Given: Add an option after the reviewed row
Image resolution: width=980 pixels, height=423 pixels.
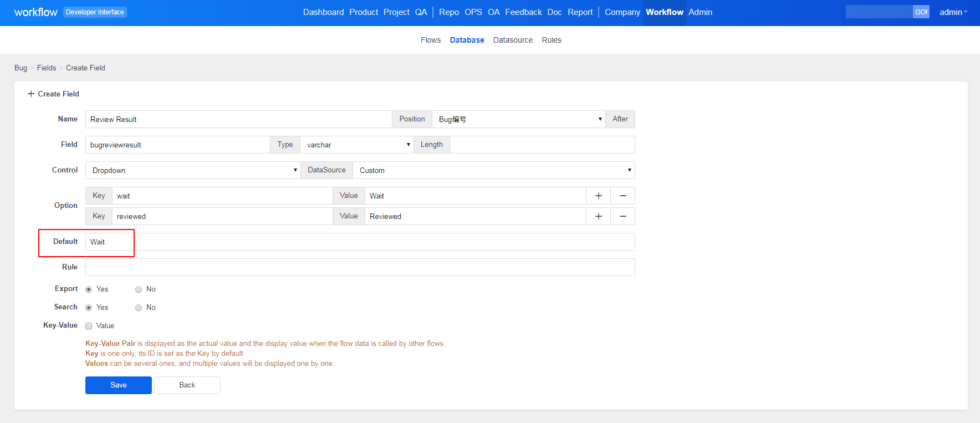Looking at the screenshot, I should (598, 216).
